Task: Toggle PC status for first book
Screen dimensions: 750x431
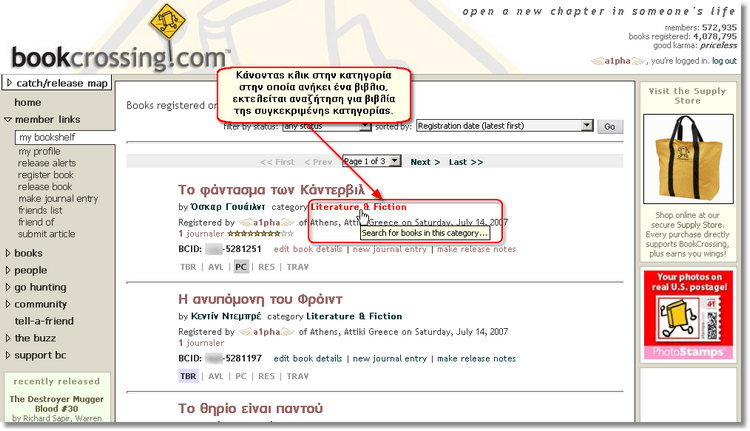Action: [241, 267]
